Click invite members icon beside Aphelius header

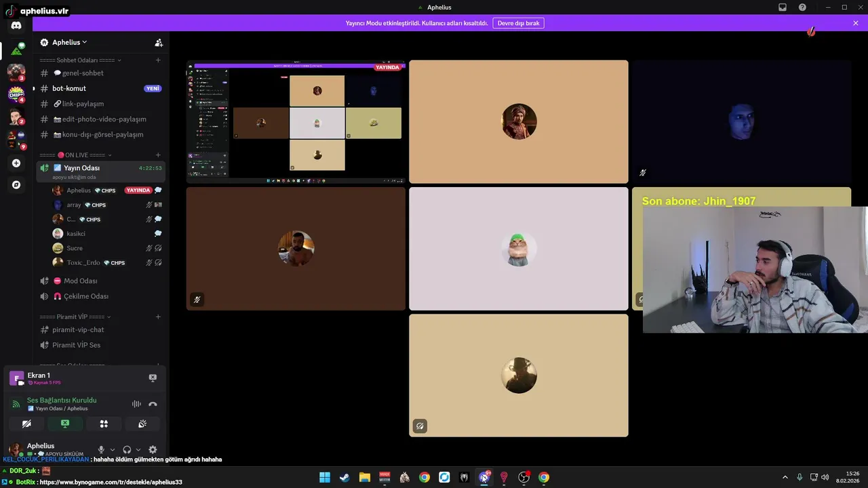coord(159,43)
